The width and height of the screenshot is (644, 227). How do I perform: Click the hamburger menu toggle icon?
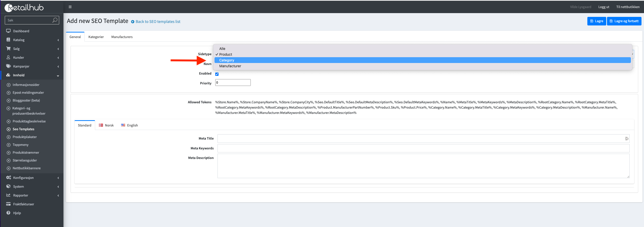[70, 7]
